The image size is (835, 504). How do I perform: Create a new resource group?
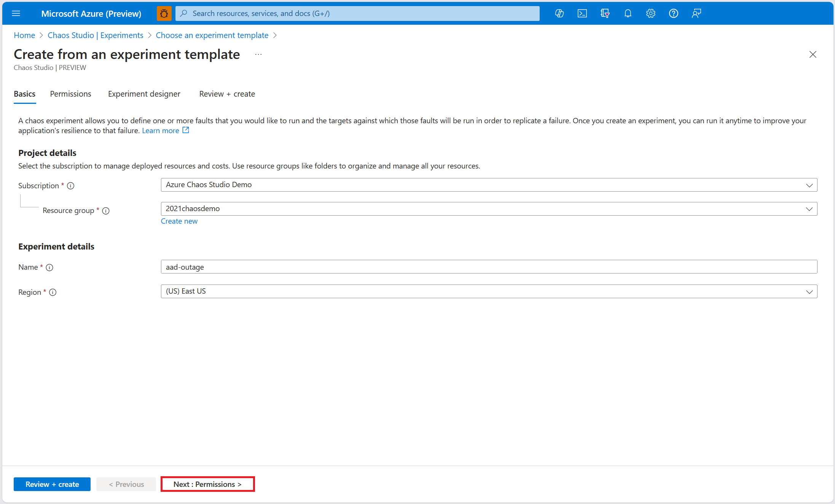point(179,221)
